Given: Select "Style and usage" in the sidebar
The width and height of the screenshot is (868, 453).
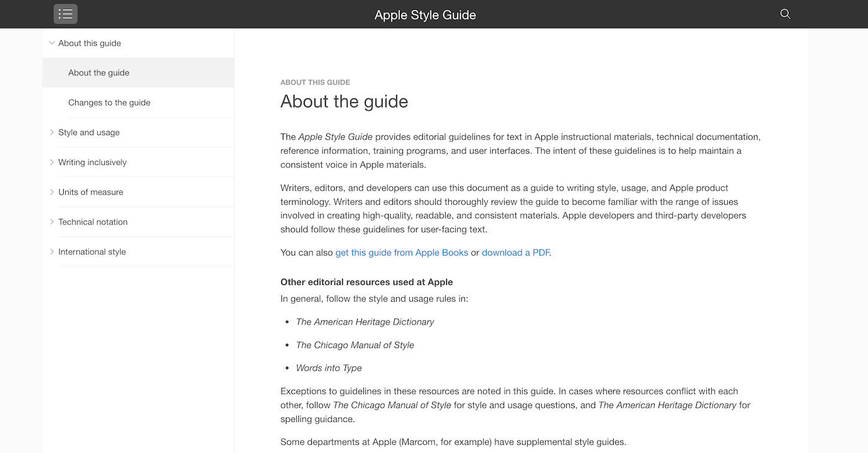Looking at the screenshot, I should [x=89, y=132].
